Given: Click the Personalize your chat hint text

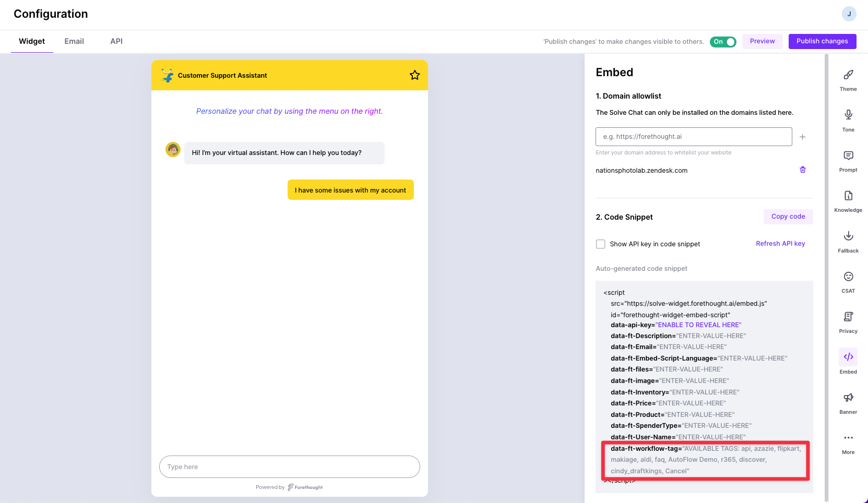Looking at the screenshot, I should pos(290,111).
